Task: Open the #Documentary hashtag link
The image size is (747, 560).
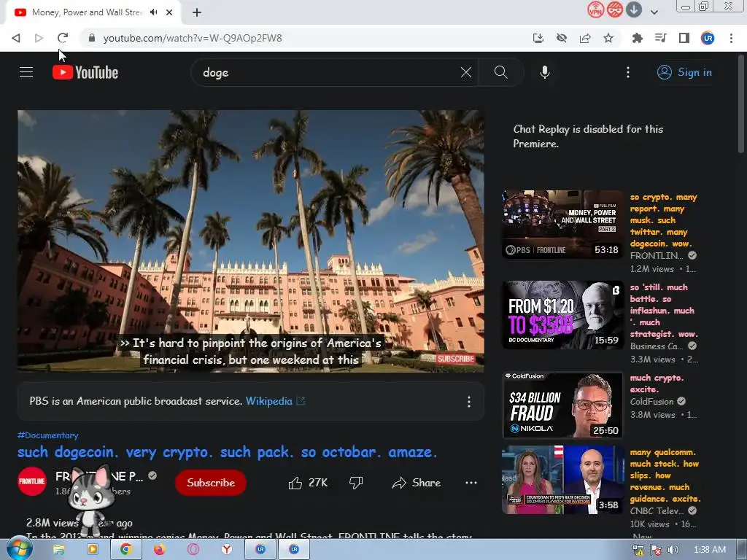Action: 47,435
